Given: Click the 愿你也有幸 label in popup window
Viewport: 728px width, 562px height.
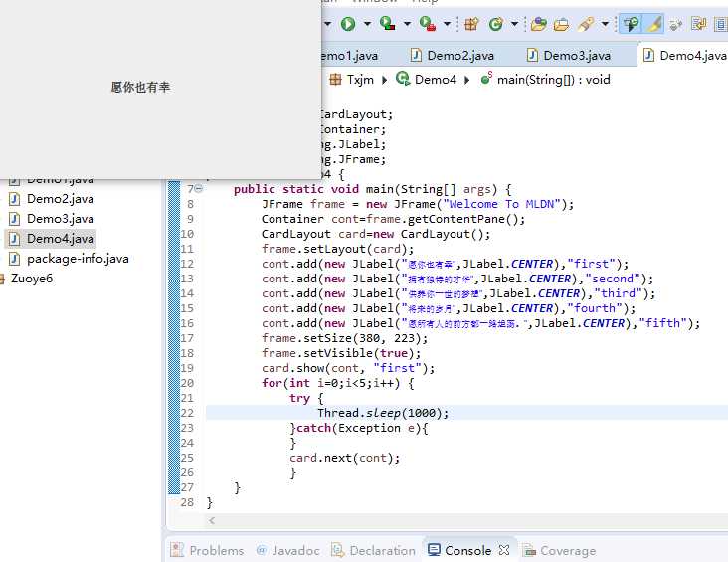Looking at the screenshot, I should pos(140,87).
